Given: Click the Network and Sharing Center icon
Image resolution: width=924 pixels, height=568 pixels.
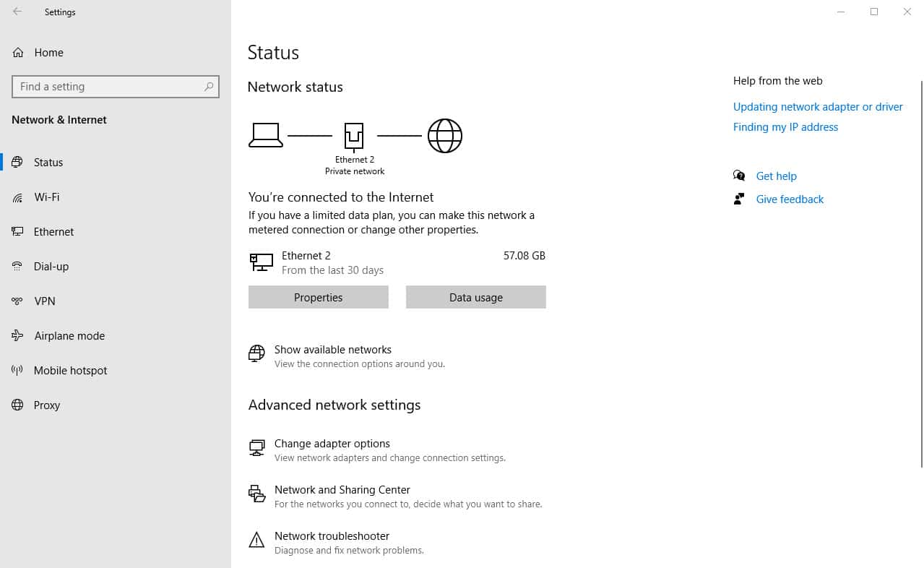Looking at the screenshot, I should click(x=256, y=494).
